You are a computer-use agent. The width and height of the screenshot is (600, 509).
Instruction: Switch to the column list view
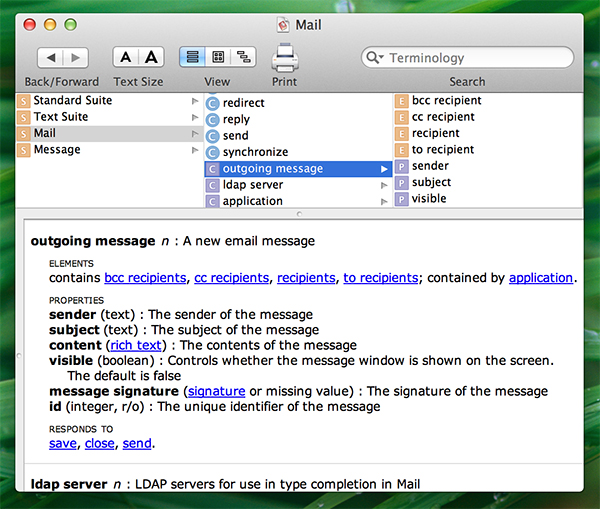192,57
